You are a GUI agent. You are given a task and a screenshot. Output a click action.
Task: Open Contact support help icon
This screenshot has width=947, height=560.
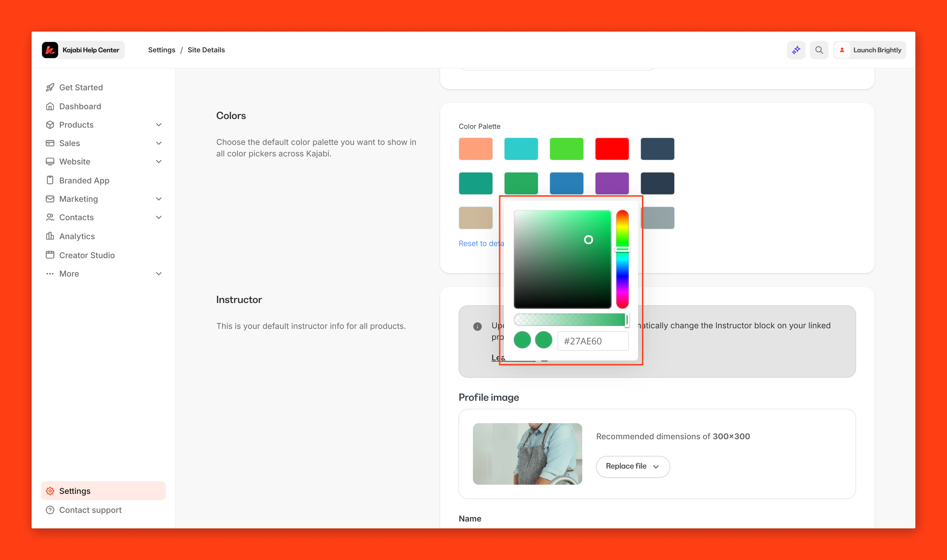click(50, 510)
